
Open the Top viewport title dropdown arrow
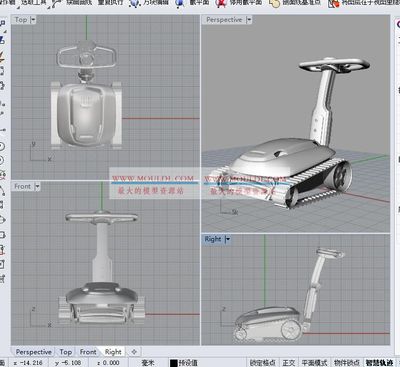click(33, 20)
